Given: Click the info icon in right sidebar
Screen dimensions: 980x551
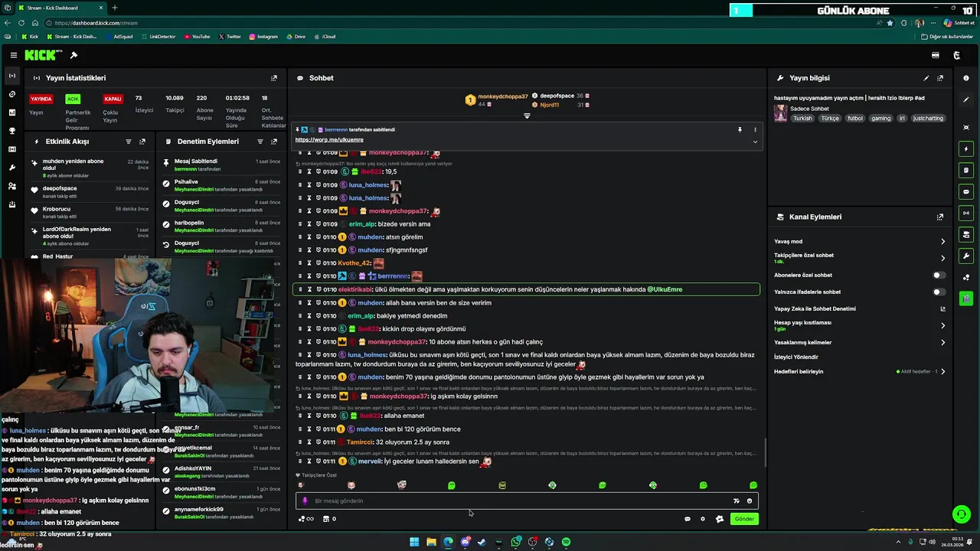Looking at the screenshot, I should click(x=966, y=78).
